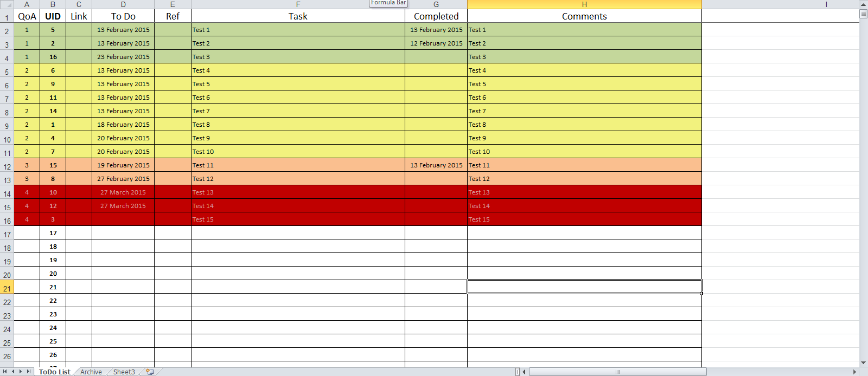Select Task cell 'Test 13'
Screen dimensions: 868x376
pyautogui.click(x=298, y=192)
